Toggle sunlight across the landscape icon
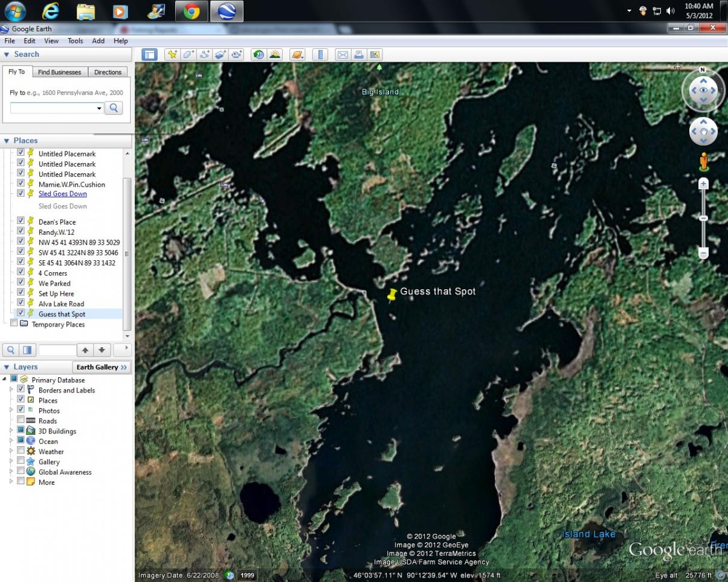The width and height of the screenshot is (728, 582). (275, 55)
